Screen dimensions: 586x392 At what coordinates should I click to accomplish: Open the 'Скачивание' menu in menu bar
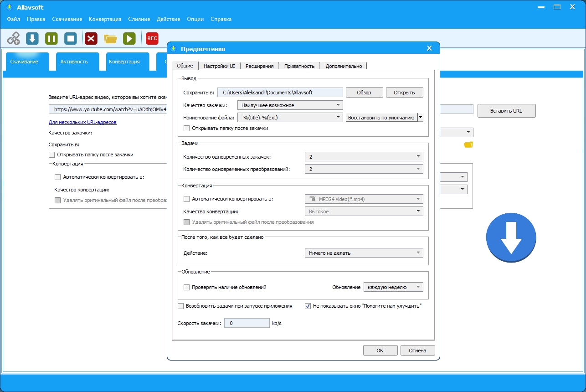click(67, 19)
